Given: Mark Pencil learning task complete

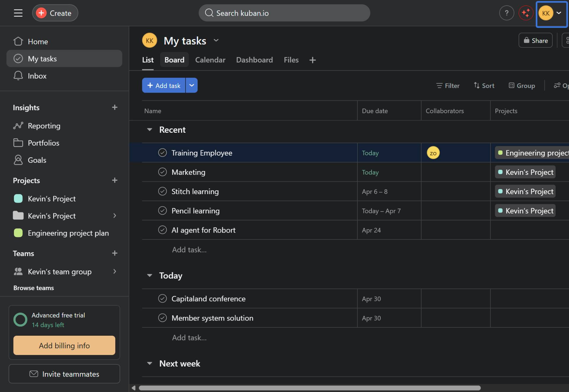Looking at the screenshot, I should click(162, 210).
